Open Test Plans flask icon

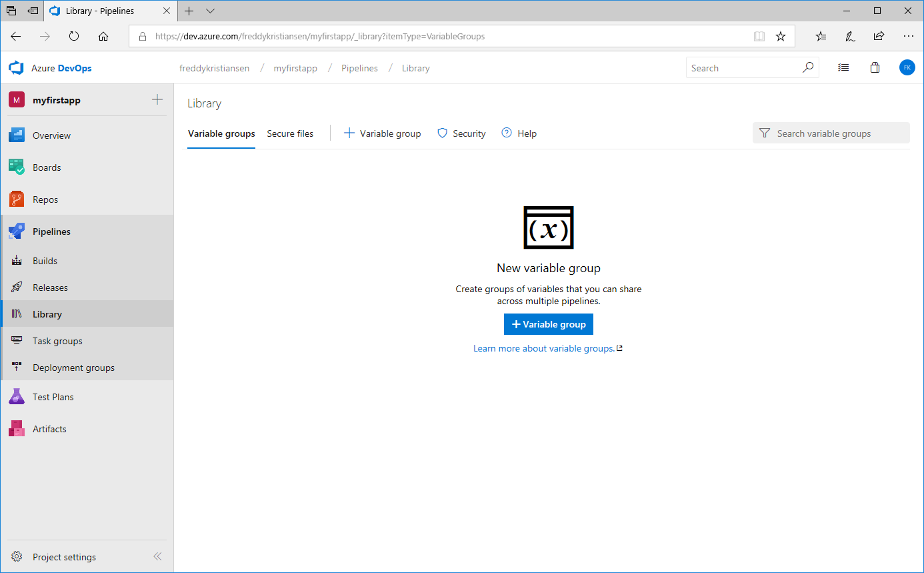[17, 397]
